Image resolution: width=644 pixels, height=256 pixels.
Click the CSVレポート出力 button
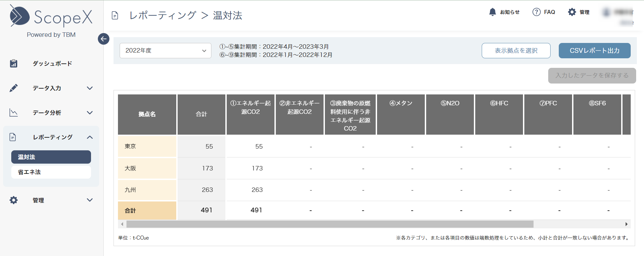[594, 50]
